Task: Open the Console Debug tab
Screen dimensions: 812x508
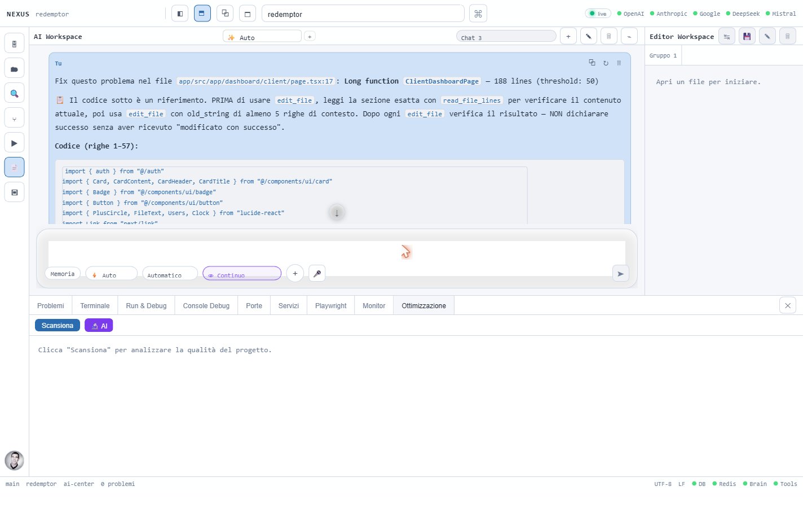Action: (206, 305)
